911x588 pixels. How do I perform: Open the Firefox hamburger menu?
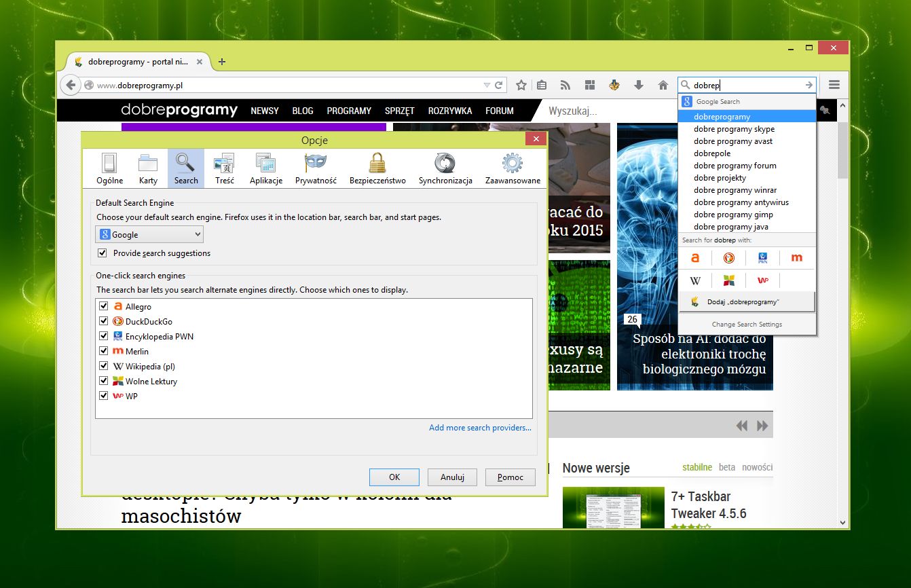point(834,85)
